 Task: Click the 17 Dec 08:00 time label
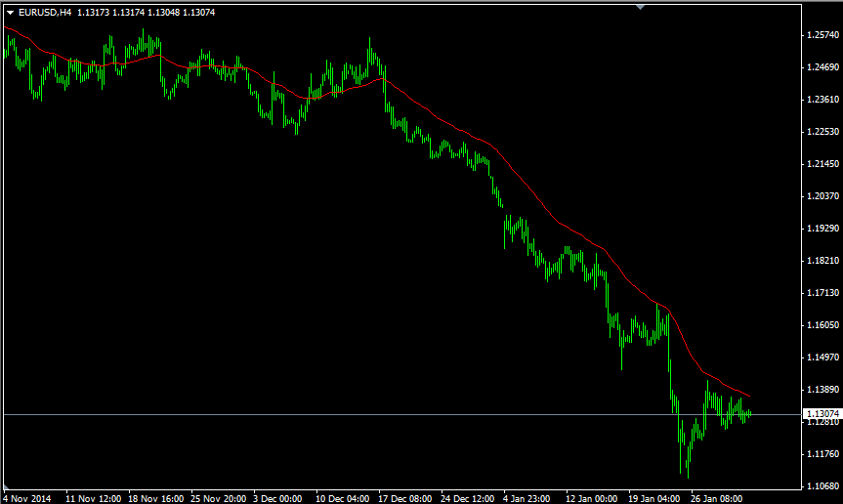[404, 498]
